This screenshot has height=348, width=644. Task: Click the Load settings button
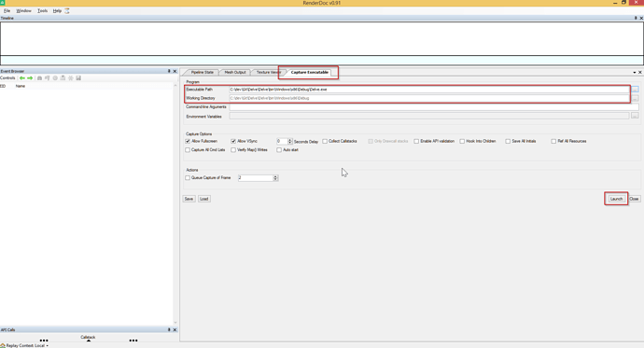tap(204, 199)
